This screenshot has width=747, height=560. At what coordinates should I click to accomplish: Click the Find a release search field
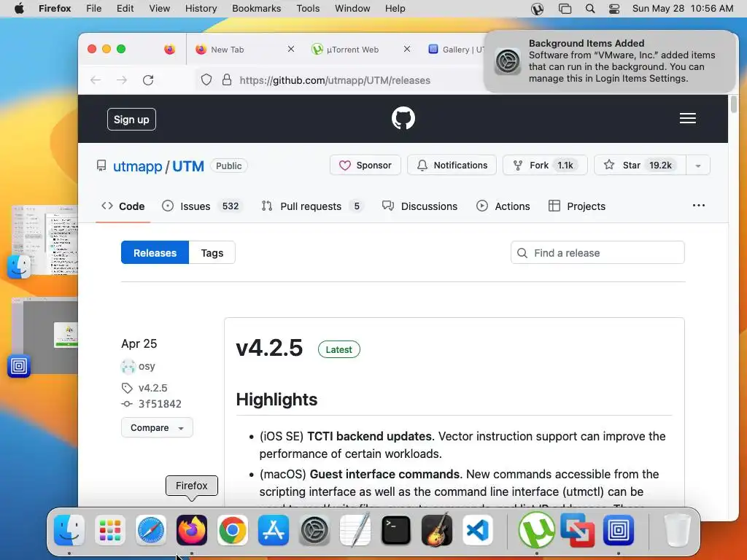pyautogui.click(x=597, y=253)
